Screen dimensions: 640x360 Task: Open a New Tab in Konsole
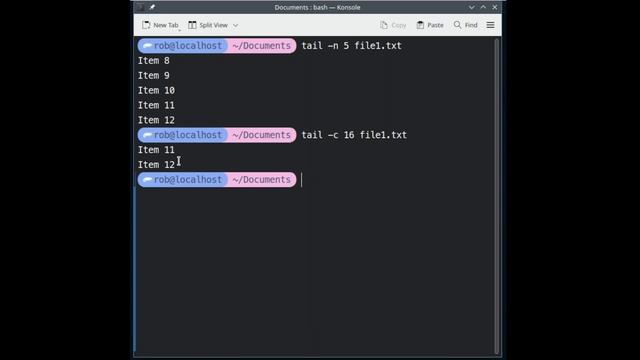coord(160,25)
